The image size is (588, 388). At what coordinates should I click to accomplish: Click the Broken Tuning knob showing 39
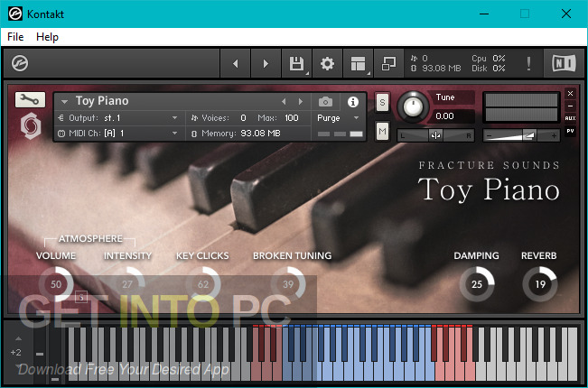[288, 284]
